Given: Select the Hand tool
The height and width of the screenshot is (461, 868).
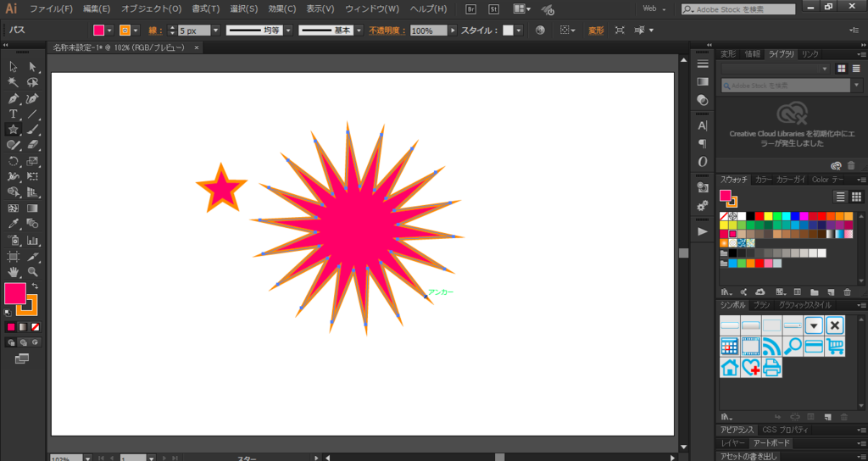Looking at the screenshot, I should (x=14, y=272).
